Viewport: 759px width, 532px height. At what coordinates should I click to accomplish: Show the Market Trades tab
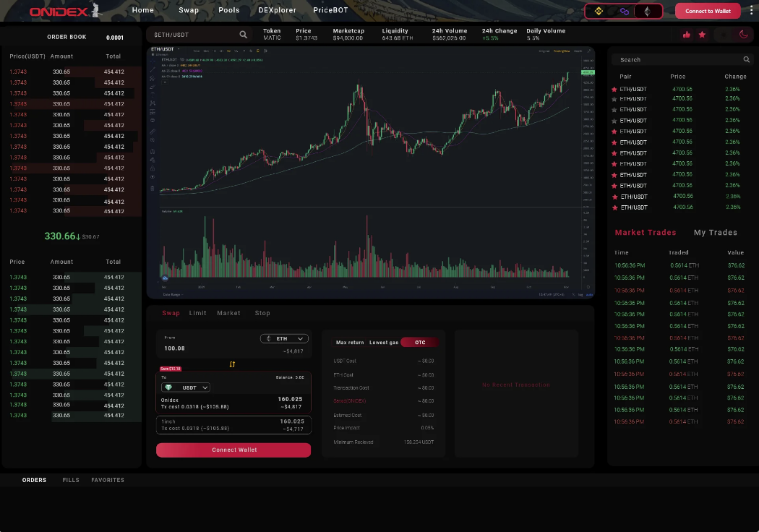coord(646,232)
